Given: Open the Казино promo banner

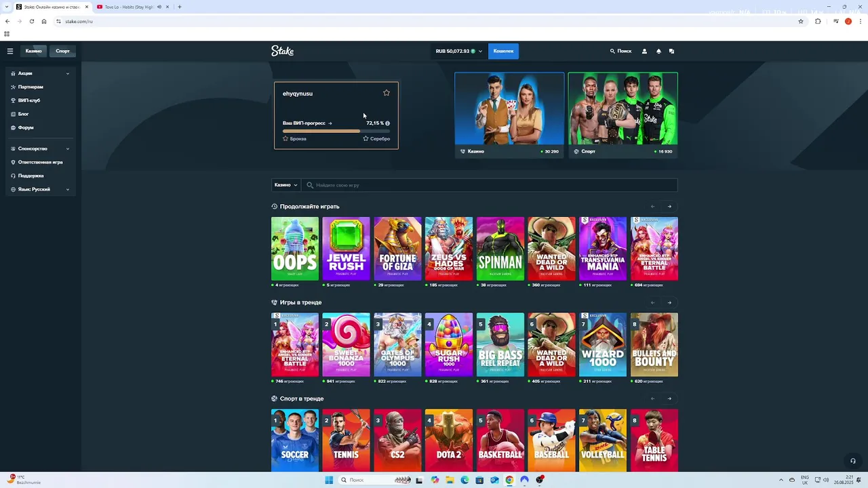Looking at the screenshot, I should [x=509, y=115].
